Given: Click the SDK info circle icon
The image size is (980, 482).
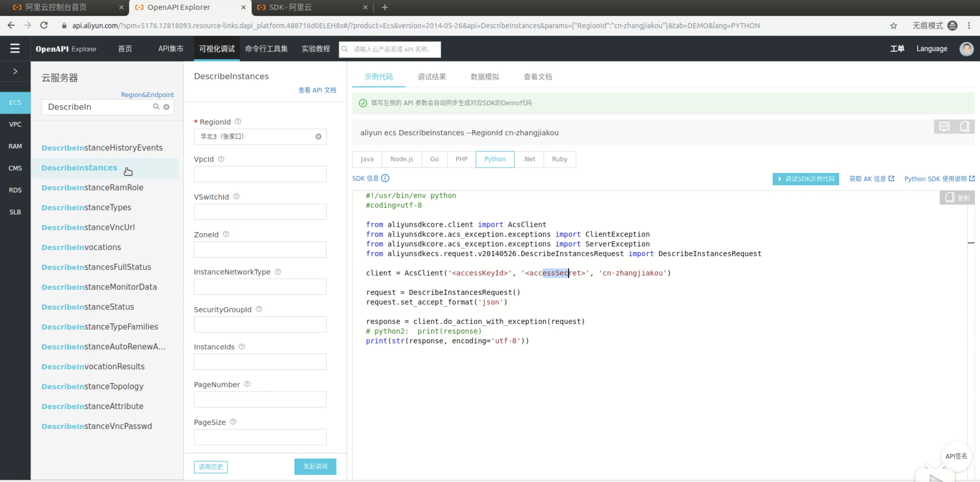Looking at the screenshot, I should [385, 178].
